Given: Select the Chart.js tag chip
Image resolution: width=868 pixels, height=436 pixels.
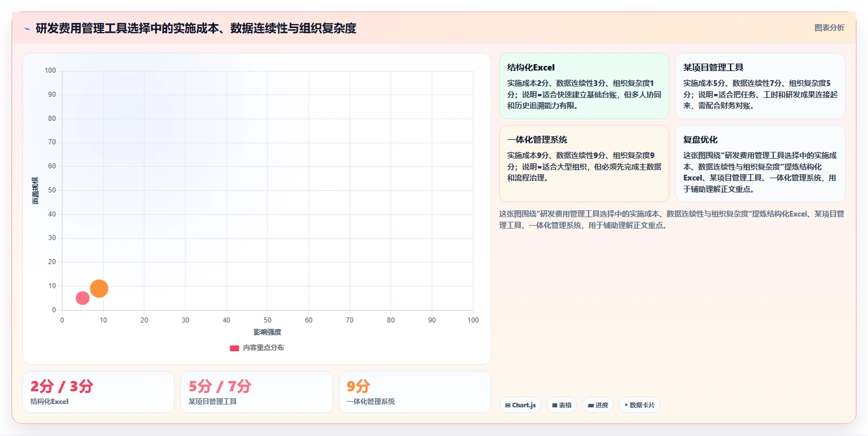Looking at the screenshot, I should 520,405.
